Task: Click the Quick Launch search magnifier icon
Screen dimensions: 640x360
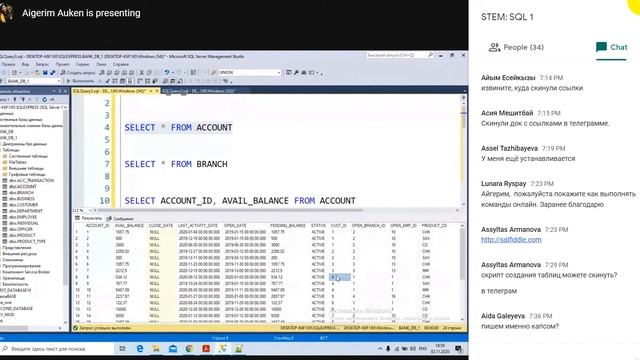Action: coord(430,55)
